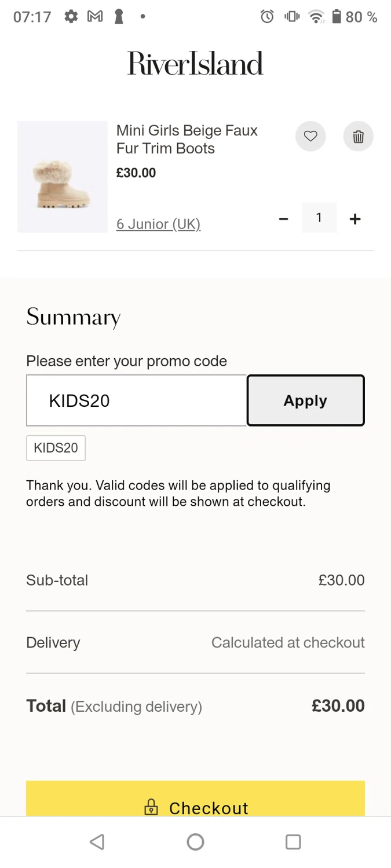
Task: Tap the quantity value field
Action: click(319, 218)
